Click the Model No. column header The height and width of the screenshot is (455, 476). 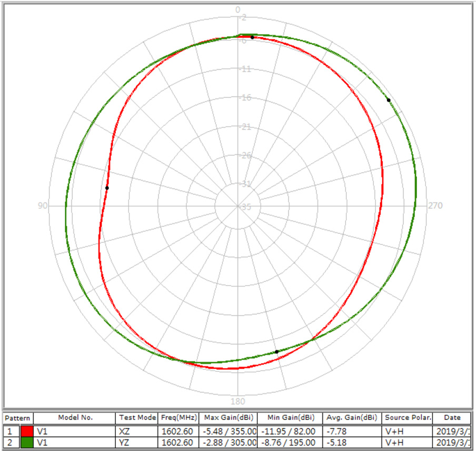point(75,418)
